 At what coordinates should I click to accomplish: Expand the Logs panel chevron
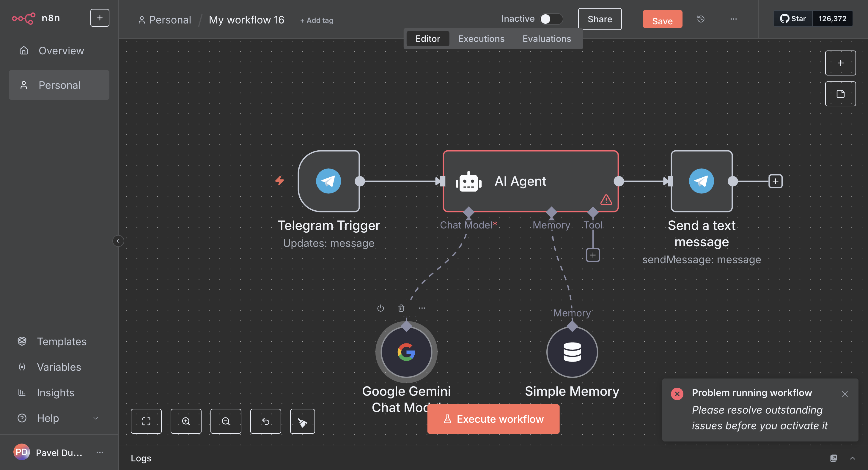tap(852, 458)
